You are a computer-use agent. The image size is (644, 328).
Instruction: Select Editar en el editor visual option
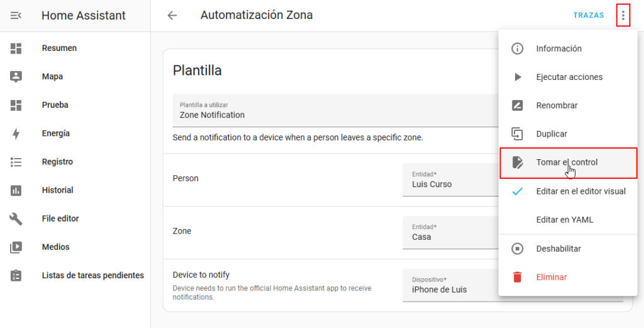[x=580, y=191]
